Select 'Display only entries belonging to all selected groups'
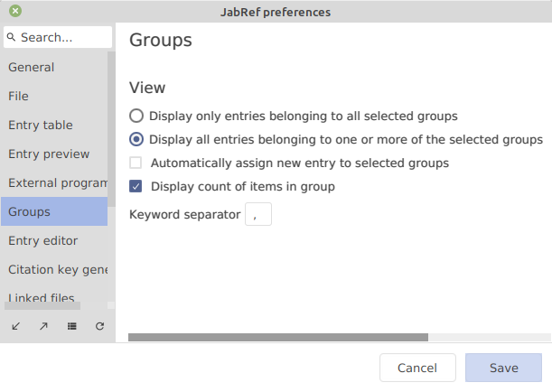Image resolution: width=552 pixels, height=392 pixels. (136, 116)
